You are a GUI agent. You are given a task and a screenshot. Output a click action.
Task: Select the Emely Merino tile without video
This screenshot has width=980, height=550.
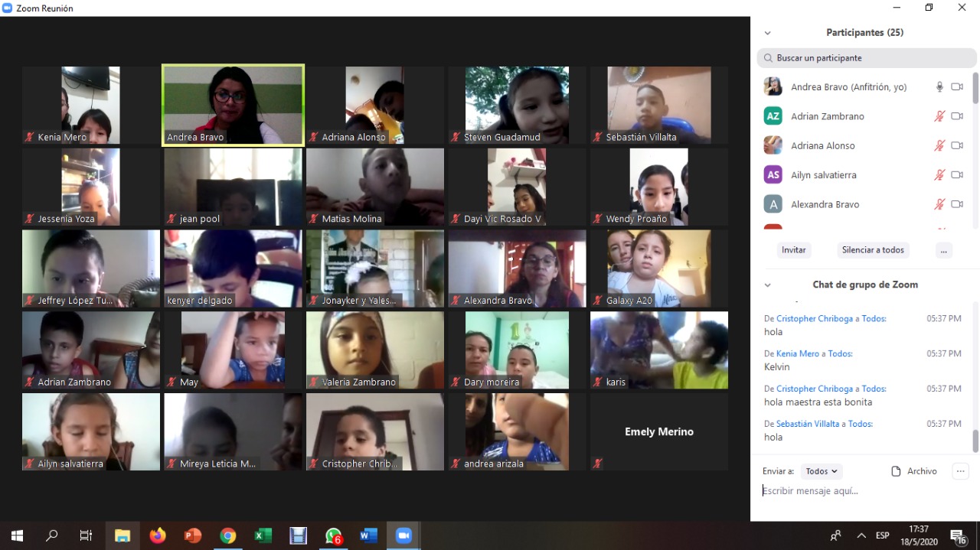pyautogui.click(x=659, y=432)
